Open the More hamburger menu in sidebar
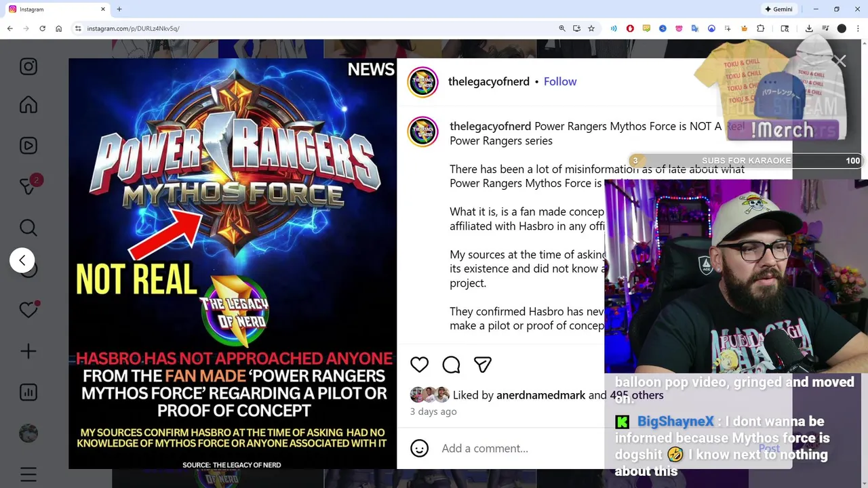The height and width of the screenshot is (488, 868). 28,474
